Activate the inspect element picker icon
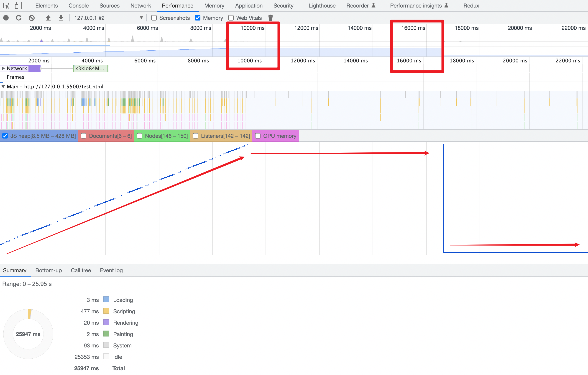588x375 pixels. tap(6, 6)
